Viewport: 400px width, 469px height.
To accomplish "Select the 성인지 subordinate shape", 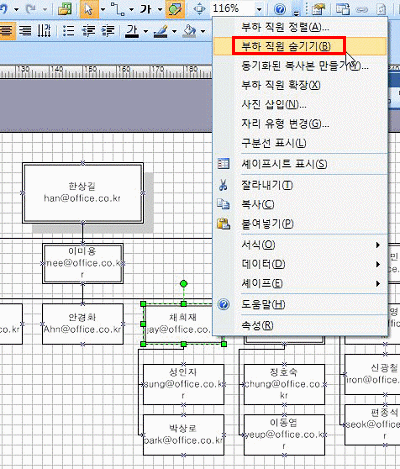I will click(x=183, y=384).
